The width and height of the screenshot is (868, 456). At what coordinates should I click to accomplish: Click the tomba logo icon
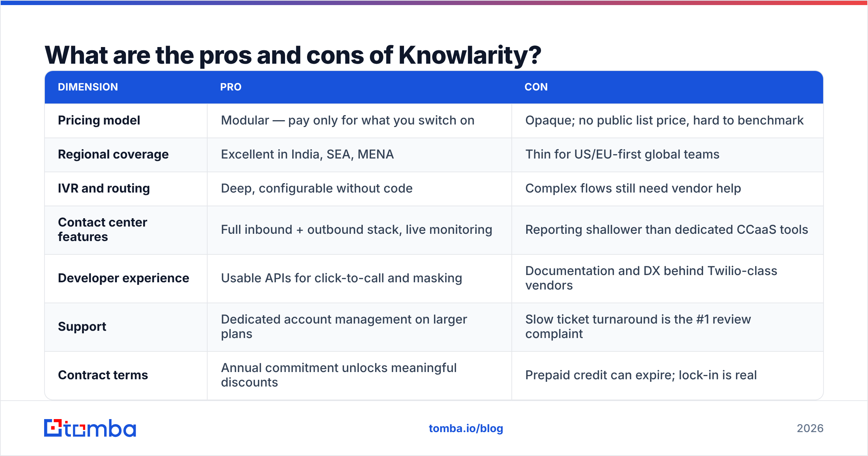coord(90,428)
